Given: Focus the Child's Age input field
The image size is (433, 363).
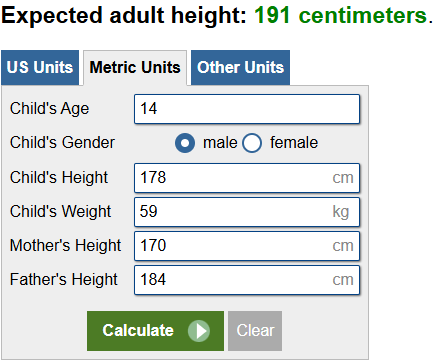Looking at the screenshot, I should click(x=247, y=109).
